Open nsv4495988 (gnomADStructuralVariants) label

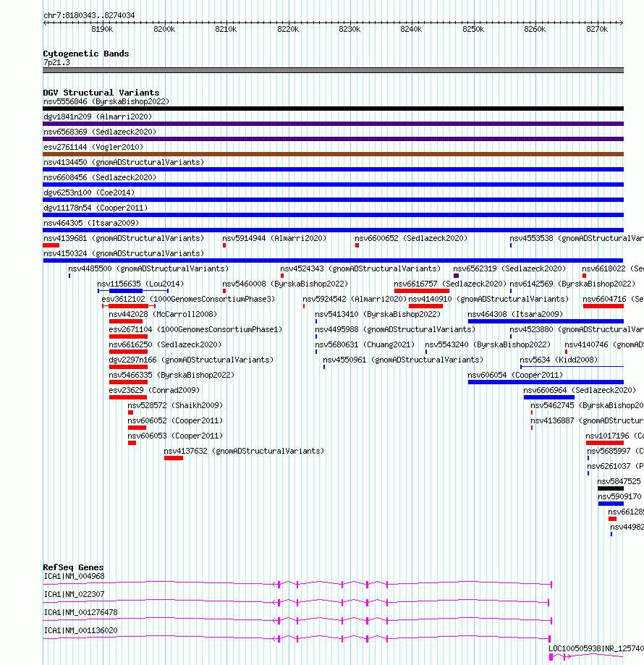395,331
